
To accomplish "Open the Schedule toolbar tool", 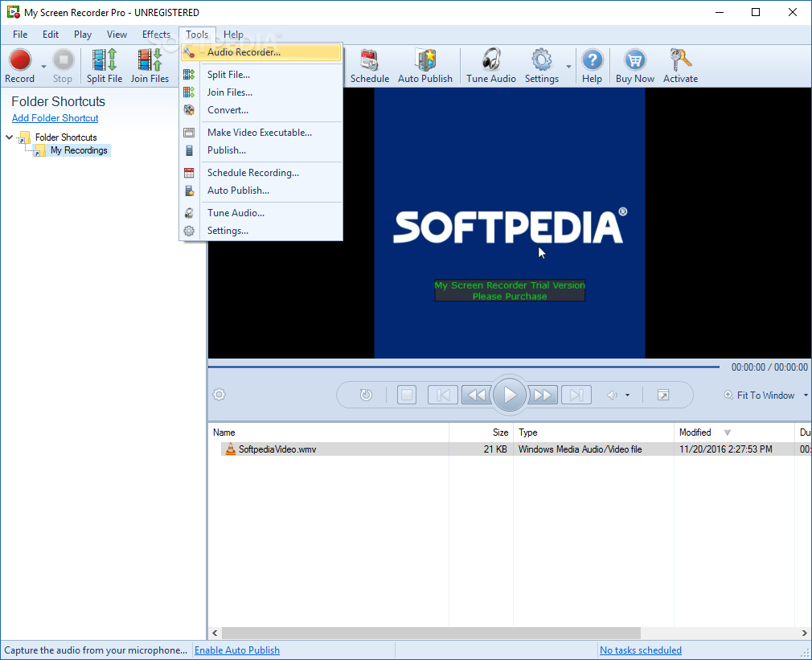I will coord(370,65).
